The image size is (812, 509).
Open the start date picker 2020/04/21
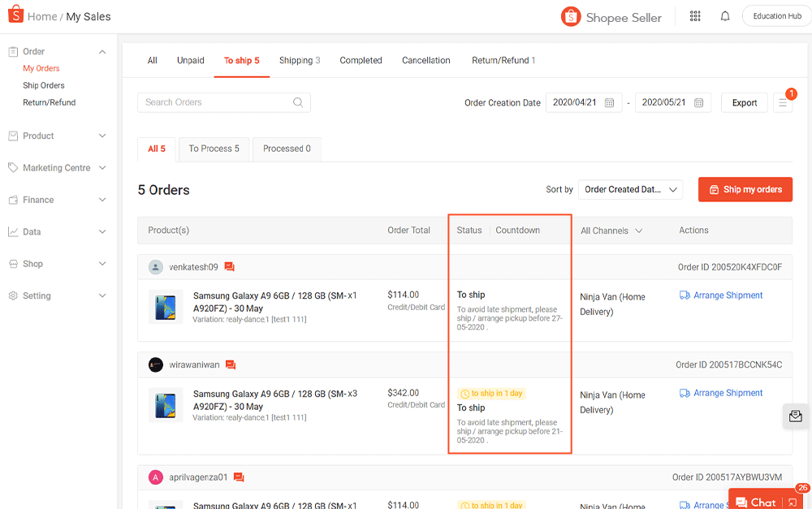point(583,103)
